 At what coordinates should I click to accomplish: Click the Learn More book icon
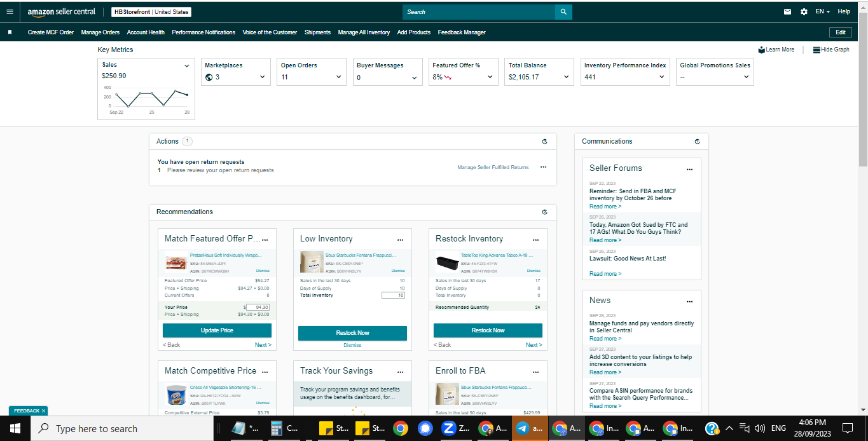click(x=761, y=50)
